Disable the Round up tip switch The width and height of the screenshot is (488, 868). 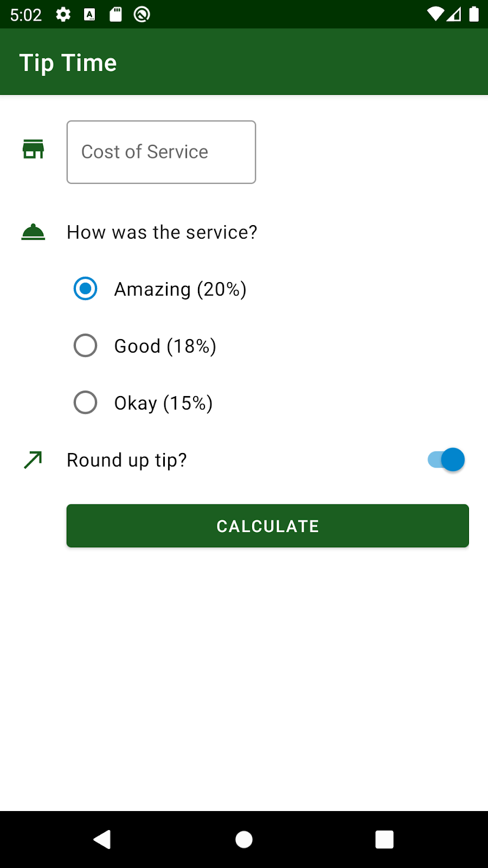point(446,460)
